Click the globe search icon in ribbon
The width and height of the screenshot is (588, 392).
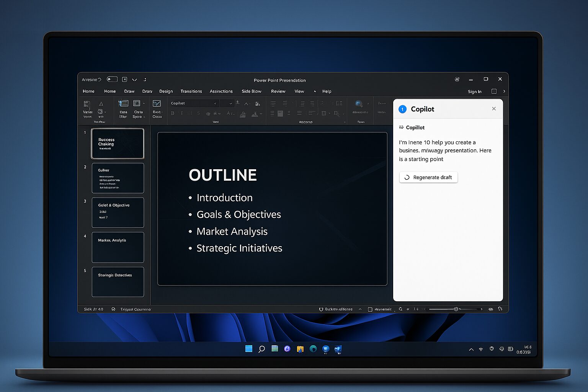pyautogui.click(x=358, y=104)
